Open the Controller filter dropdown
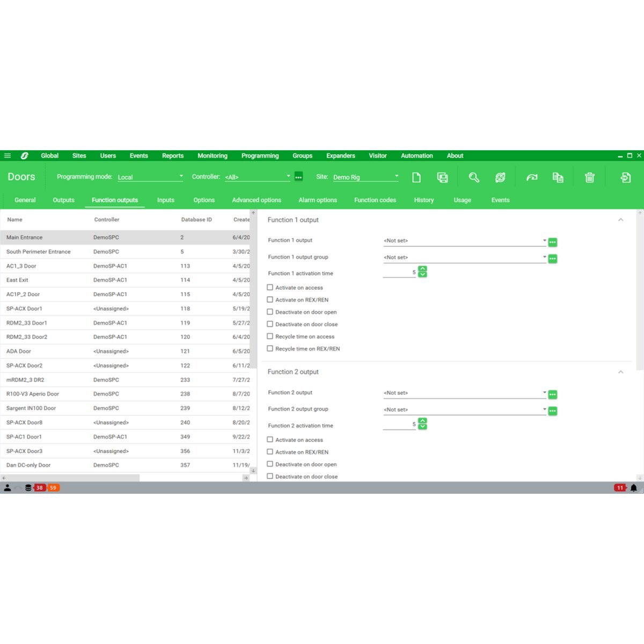Viewport: 644px width, 644px height. 288,176
